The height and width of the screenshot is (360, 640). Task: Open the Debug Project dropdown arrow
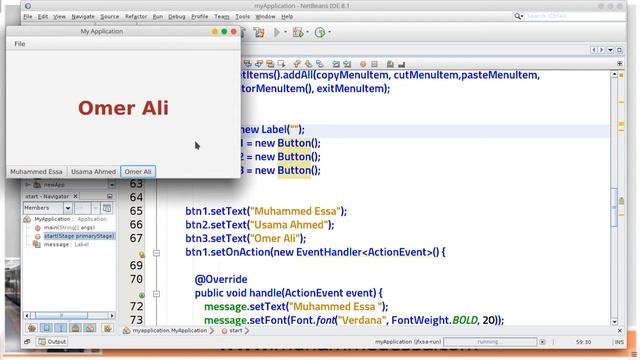[x=307, y=32]
